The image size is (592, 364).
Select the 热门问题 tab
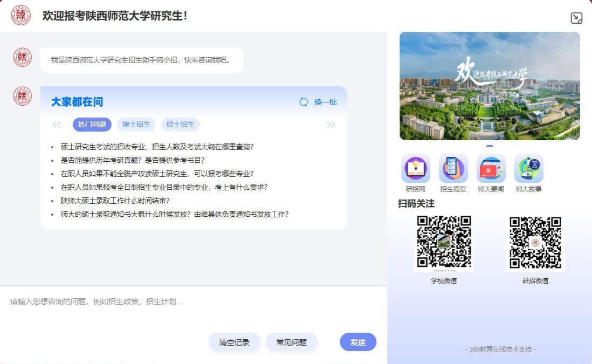tap(92, 125)
